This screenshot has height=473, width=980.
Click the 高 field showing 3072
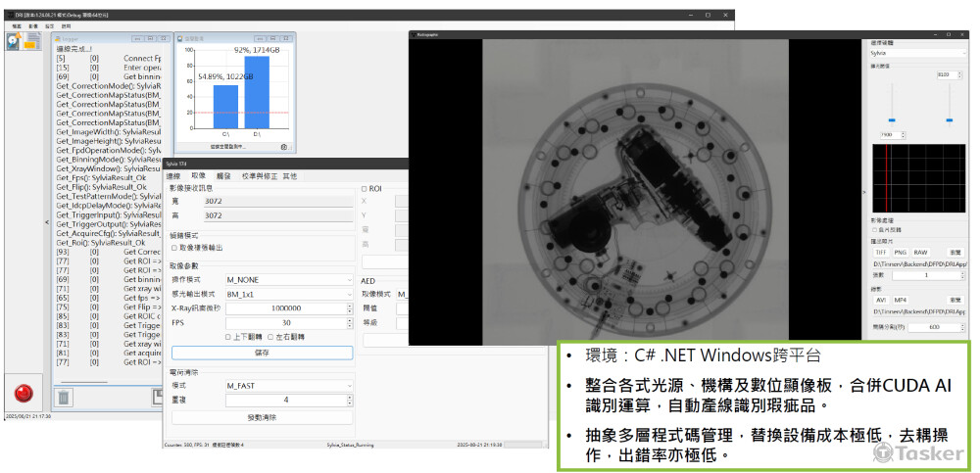(277, 215)
